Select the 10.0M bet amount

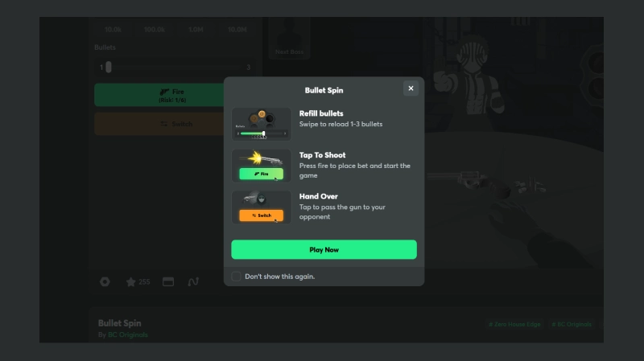237,30
